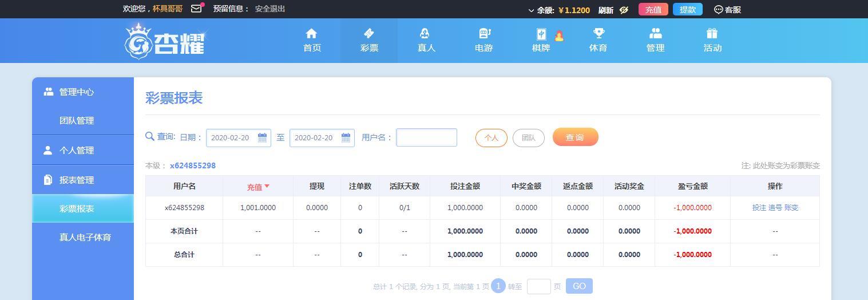Click the 刷新 refresh link
Screen dimensions: 868x300
[x=606, y=10]
